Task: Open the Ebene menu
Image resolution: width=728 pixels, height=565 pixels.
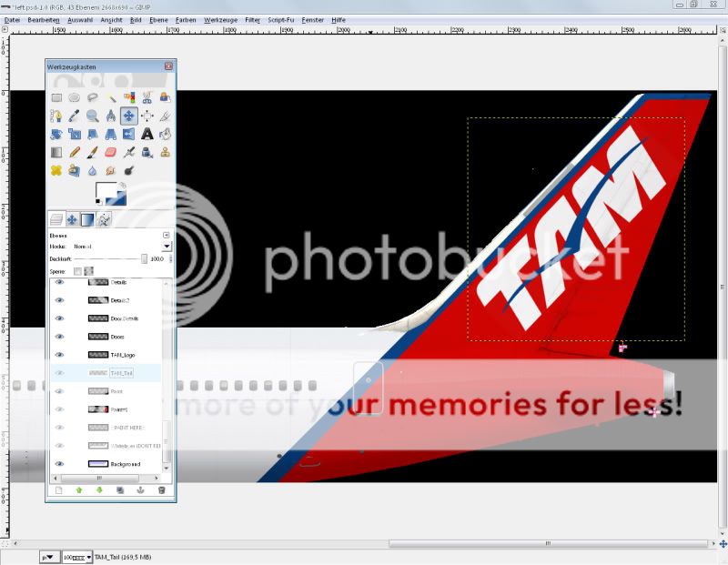Action: 158,19
